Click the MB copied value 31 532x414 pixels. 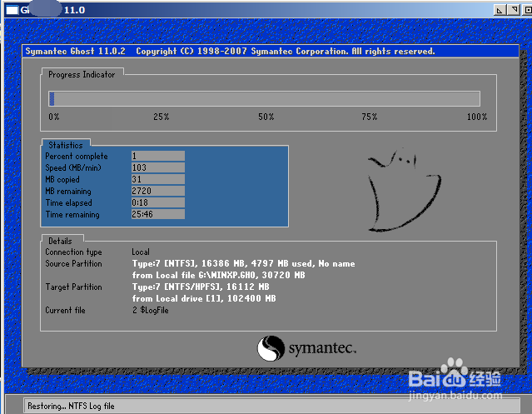(158, 179)
